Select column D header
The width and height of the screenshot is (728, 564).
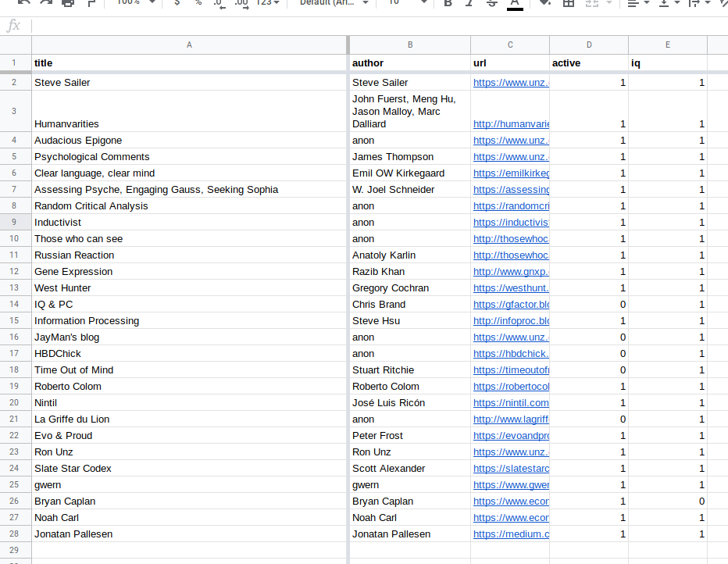click(x=589, y=45)
